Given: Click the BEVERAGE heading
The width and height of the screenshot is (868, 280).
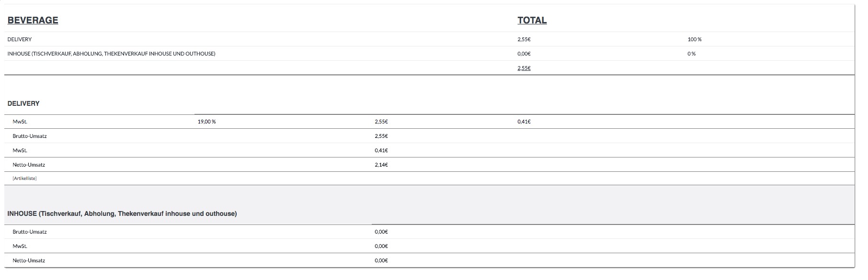Looking at the screenshot, I should pyautogui.click(x=33, y=20).
